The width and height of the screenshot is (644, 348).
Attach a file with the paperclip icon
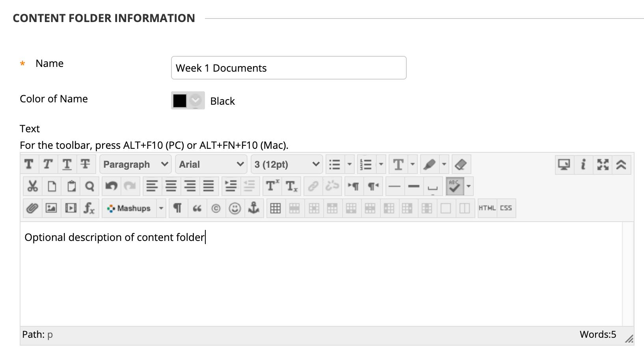click(32, 208)
